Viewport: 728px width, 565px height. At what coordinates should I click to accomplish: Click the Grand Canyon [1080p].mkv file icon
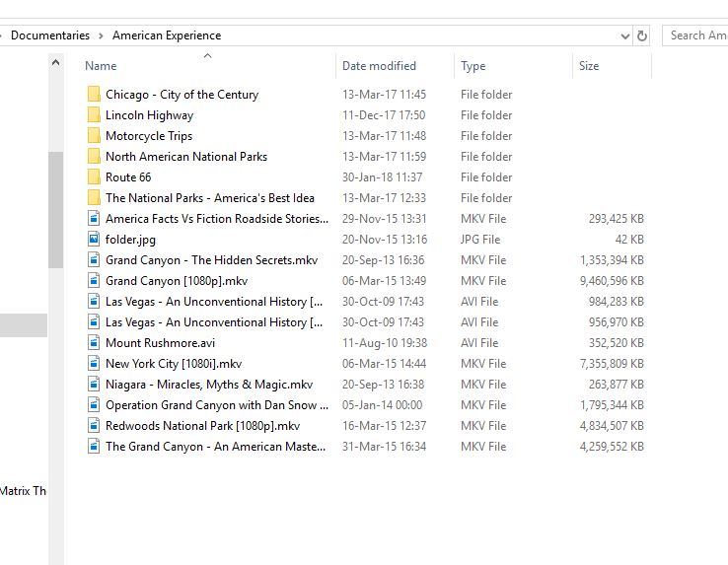click(94, 280)
